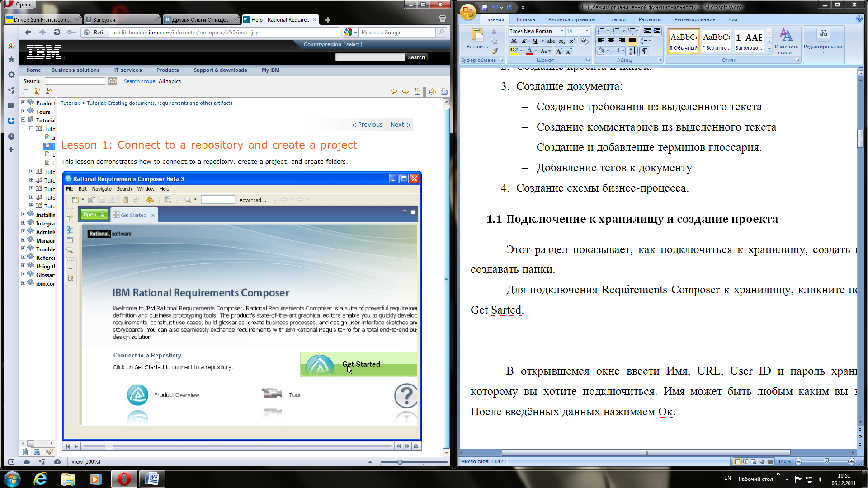Screen dimensions: 868x488
Task: Open Support & downloads in IBM navigation
Action: coord(220,70)
